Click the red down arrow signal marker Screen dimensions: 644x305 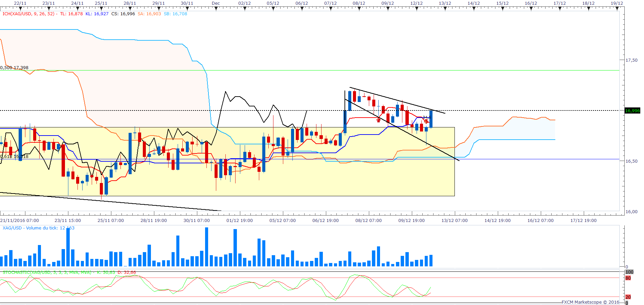pos(426,121)
